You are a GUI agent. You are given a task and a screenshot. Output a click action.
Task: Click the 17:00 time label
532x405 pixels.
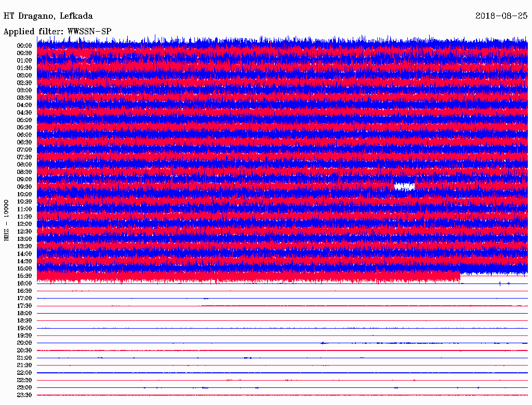click(24, 299)
